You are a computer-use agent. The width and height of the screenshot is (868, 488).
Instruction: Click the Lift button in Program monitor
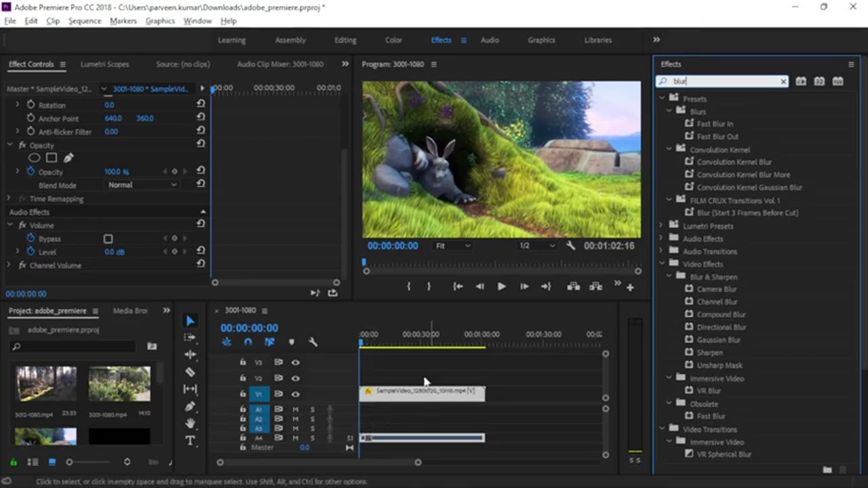click(573, 287)
